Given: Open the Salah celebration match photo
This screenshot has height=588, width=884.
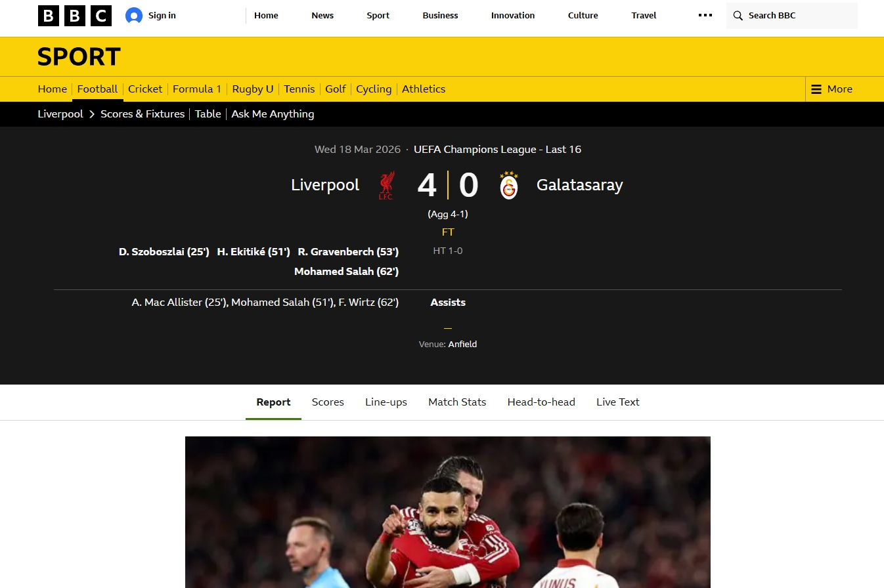Looking at the screenshot, I should pyautogui.click(x=448, y=512).
